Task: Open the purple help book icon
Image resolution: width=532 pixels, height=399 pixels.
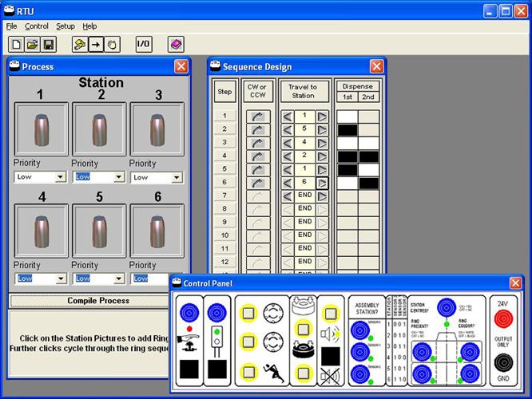Action: pos(176,44)
